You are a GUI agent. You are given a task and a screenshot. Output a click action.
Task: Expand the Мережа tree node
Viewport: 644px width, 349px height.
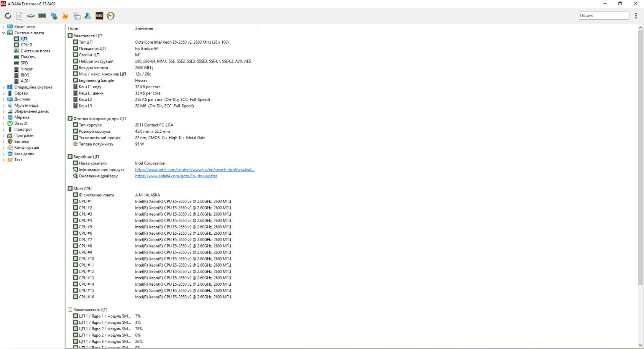pyautogui.click(x=3, y=117)
